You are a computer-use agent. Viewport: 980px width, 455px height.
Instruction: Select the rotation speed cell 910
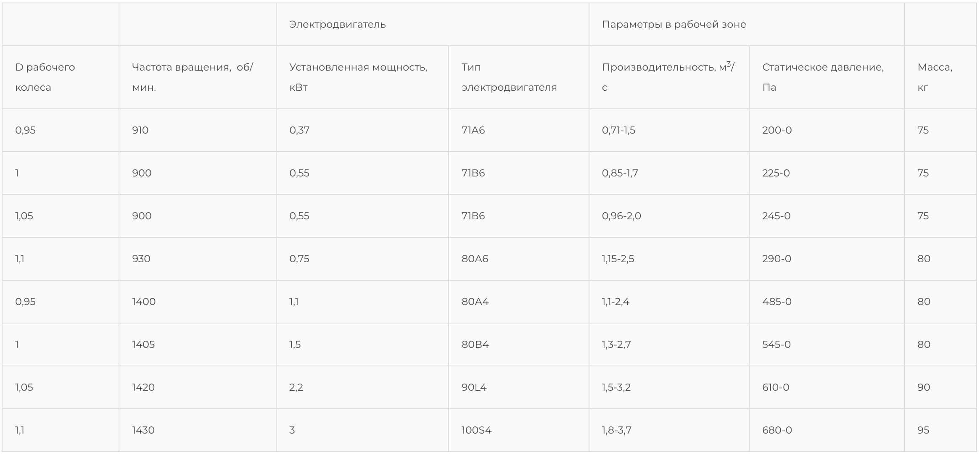(140, 130)
